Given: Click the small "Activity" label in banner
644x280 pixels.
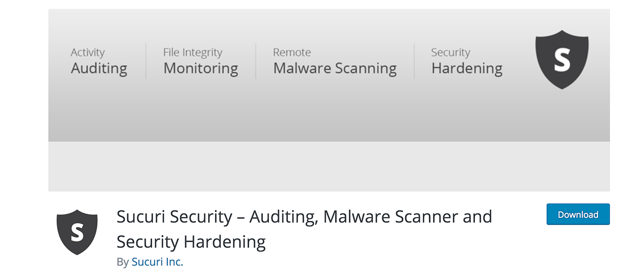Looking at the screenshot, I should (87, 52).
